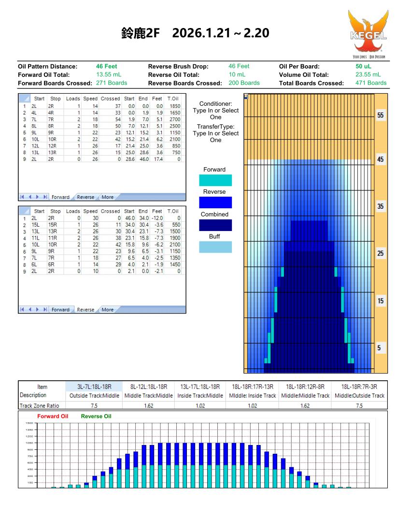Click first-sheet arrow in upper table tab bar
Screen dimensions: 411x532
click(22, 197)
